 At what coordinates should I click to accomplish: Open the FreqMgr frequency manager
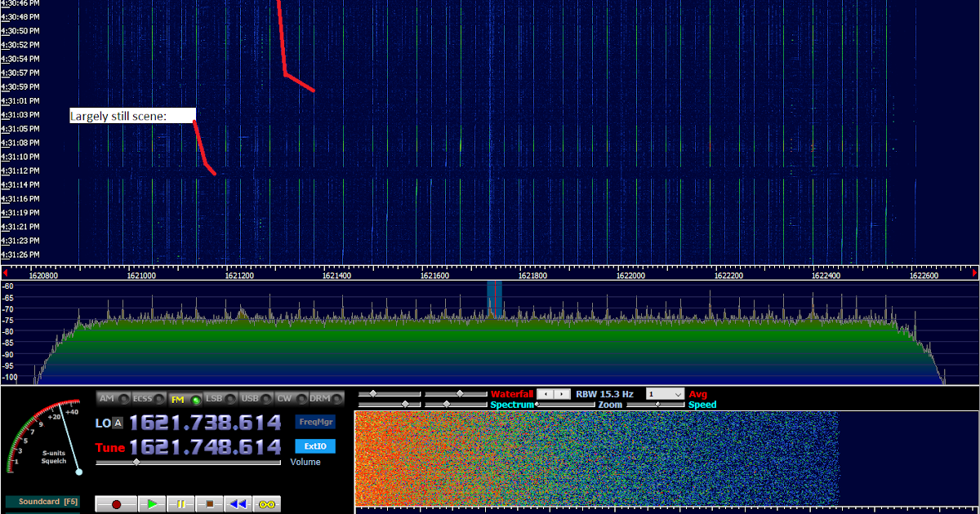pos(315,422)
